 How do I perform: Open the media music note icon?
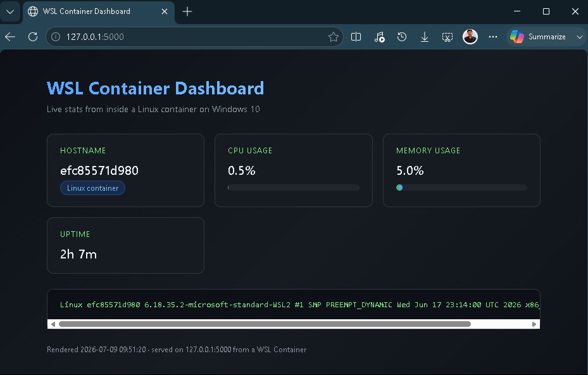pos(379,37)
